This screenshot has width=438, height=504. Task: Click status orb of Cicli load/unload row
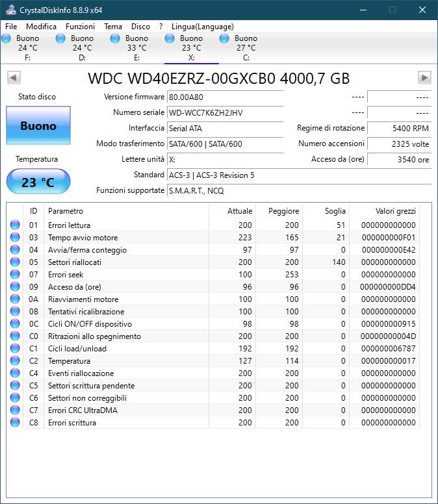pos(15,348)
